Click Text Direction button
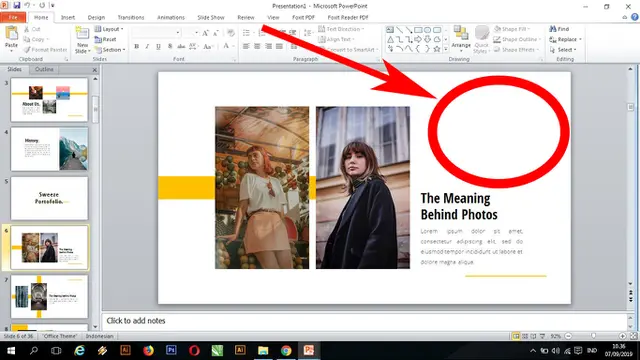The width and height of the screenshot is (640, 360). [341, 29]
